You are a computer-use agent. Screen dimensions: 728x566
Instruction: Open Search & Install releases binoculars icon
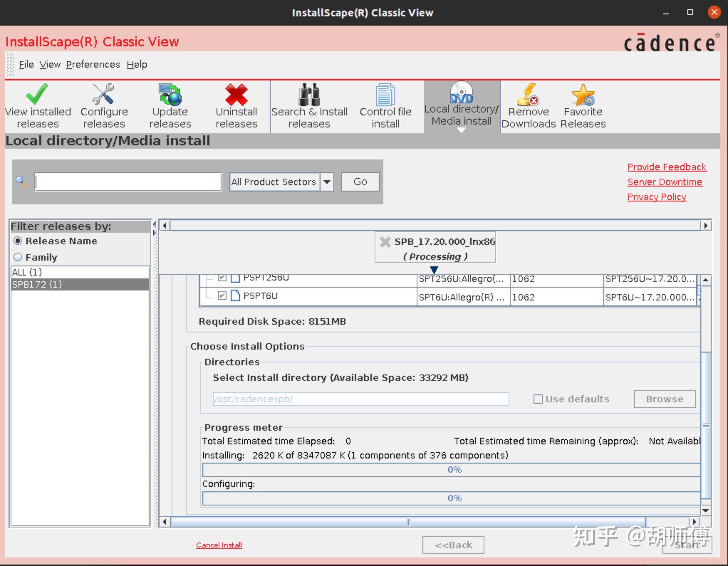(309, 94)
